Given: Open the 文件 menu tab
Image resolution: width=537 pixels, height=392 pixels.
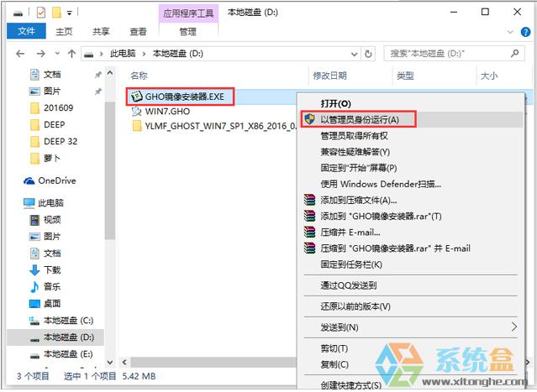Looking at the screenshot, I should [x=27, y=32].
